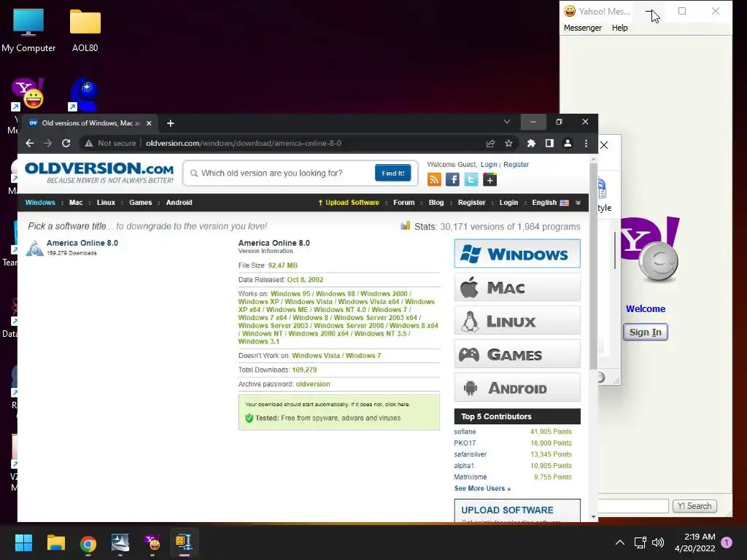
Task: Open Help menu in Yahoo Messenger
Action: coord(619,28)
